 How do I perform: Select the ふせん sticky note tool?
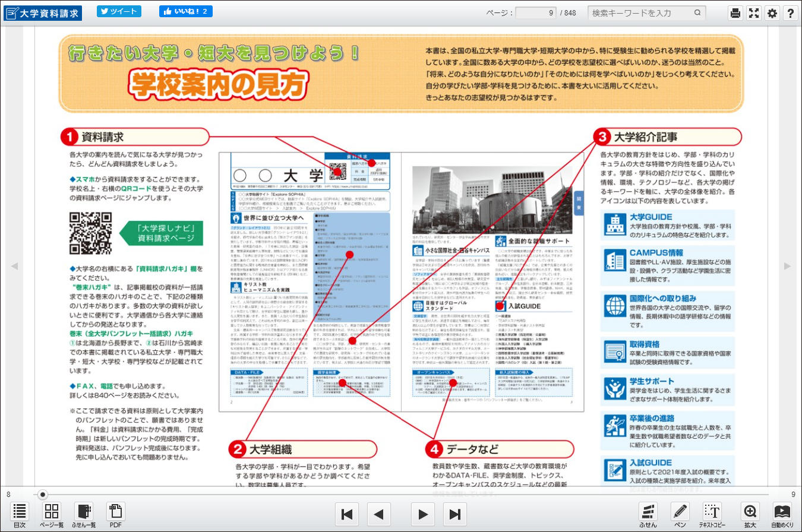648,515
